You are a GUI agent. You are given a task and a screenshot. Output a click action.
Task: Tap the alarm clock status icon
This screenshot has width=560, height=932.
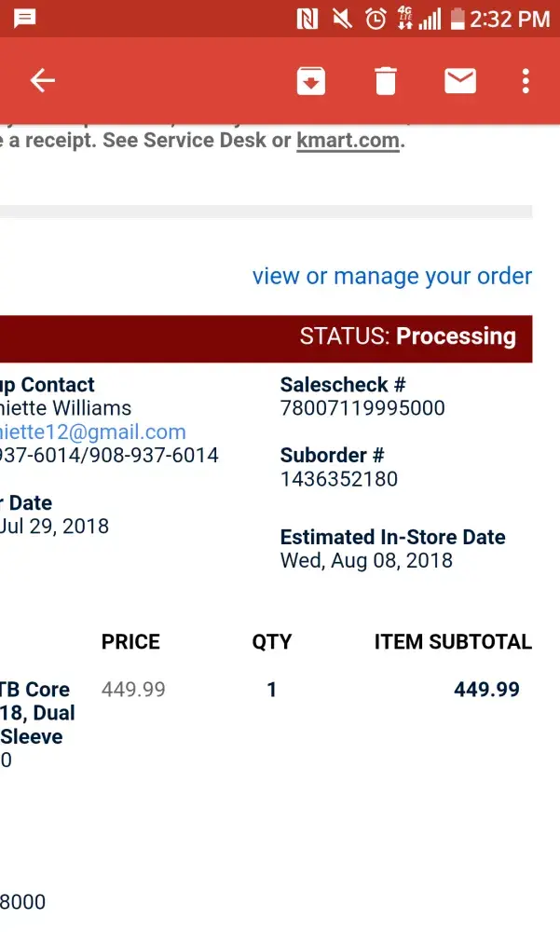point(375,18)
